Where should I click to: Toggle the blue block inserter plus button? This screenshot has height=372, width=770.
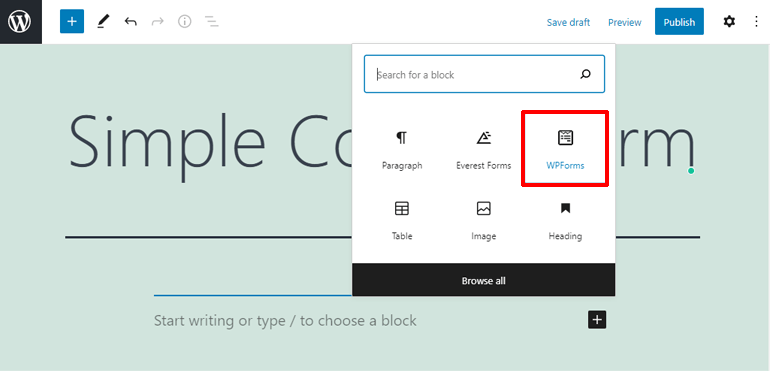coord(72,22)
